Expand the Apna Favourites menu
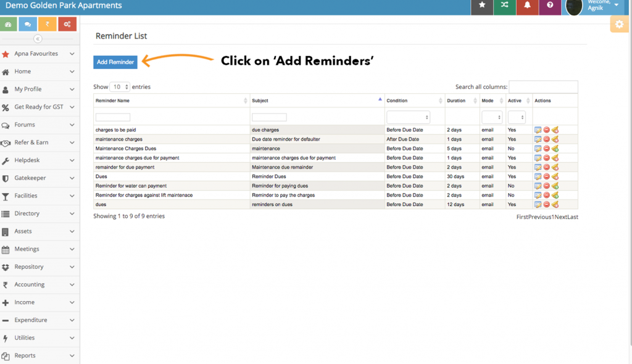 (x=39, y=54)
